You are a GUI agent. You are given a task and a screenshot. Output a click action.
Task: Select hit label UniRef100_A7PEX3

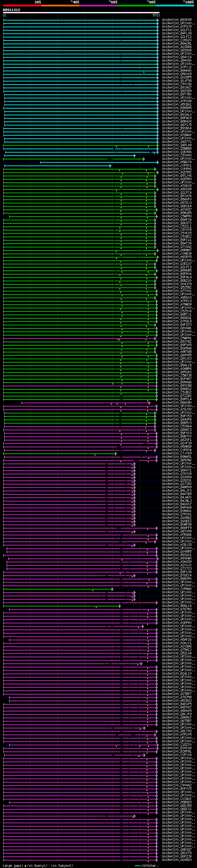[176, 301]
